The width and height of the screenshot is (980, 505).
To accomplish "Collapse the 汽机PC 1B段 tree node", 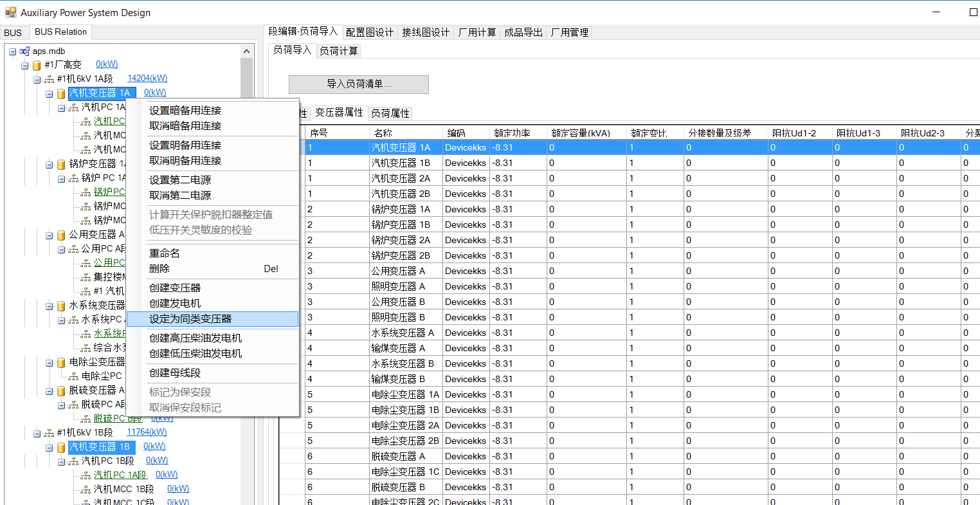I will [61, 462].
